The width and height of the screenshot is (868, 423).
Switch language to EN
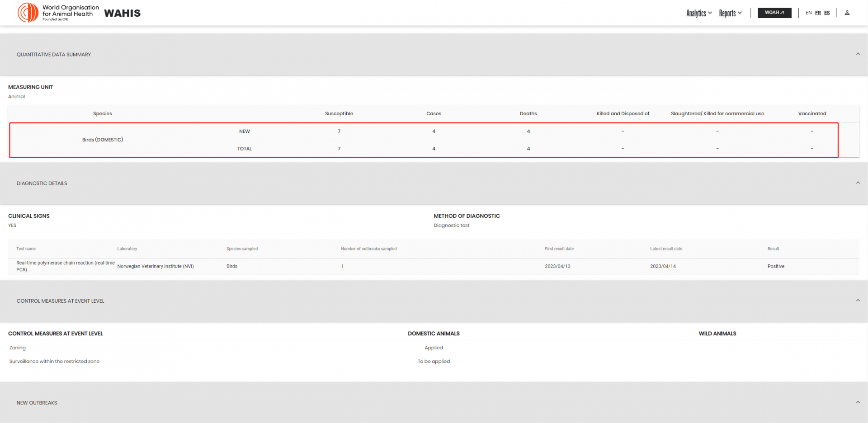(809, 13)
